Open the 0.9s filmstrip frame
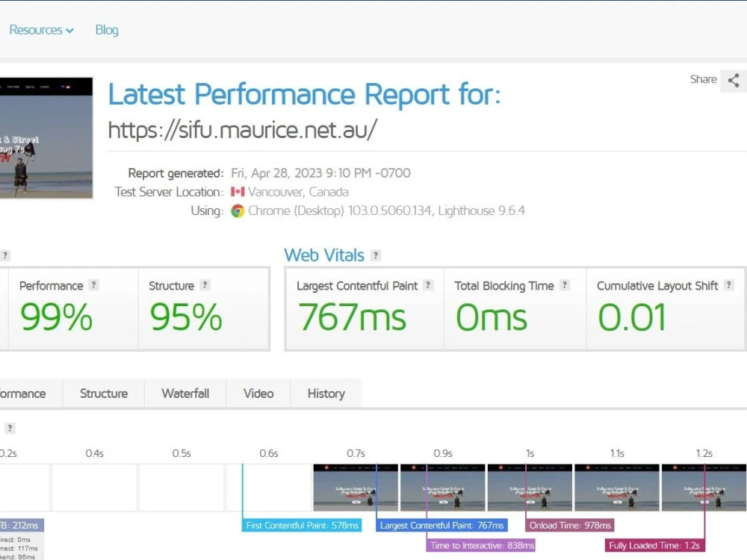Image resolution: width=747 pixels, height=560 pixels. [442, 488]
